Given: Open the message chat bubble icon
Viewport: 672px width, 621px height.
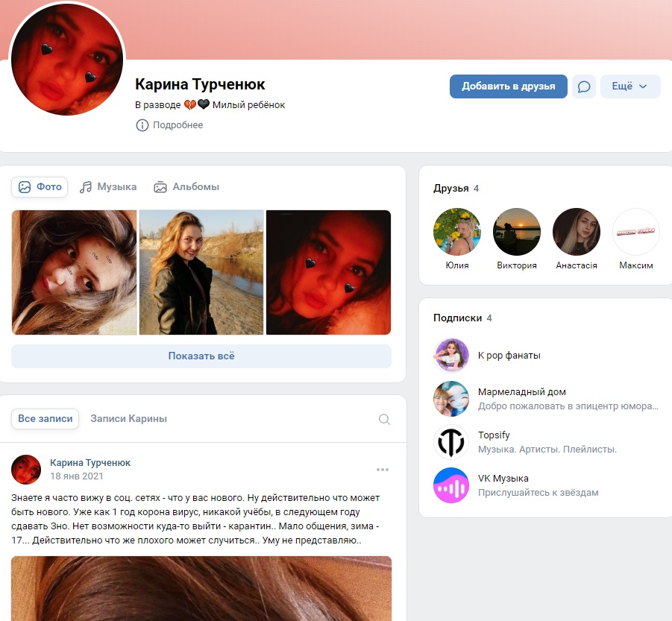Looking at the screenshot, I should tap(584, 86).
